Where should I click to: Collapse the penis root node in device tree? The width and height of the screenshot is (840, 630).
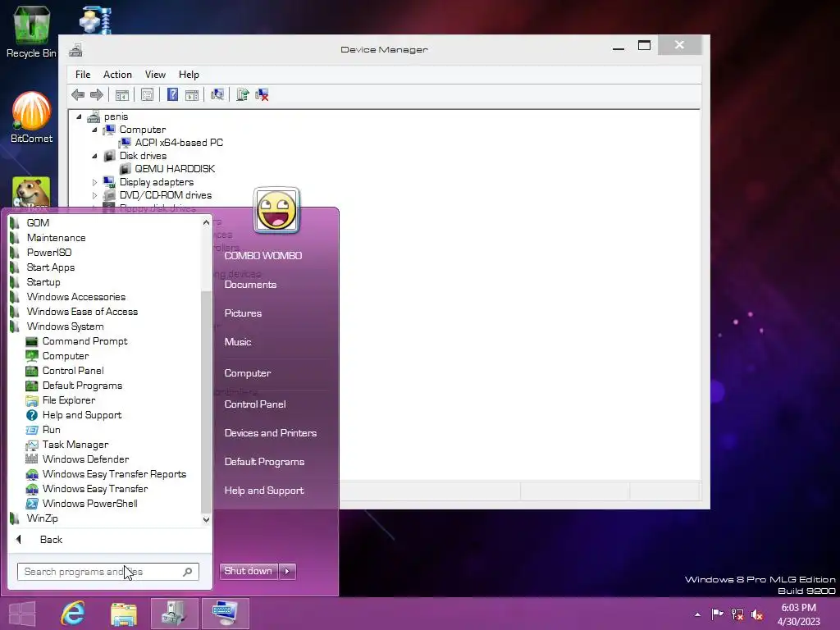80,116
